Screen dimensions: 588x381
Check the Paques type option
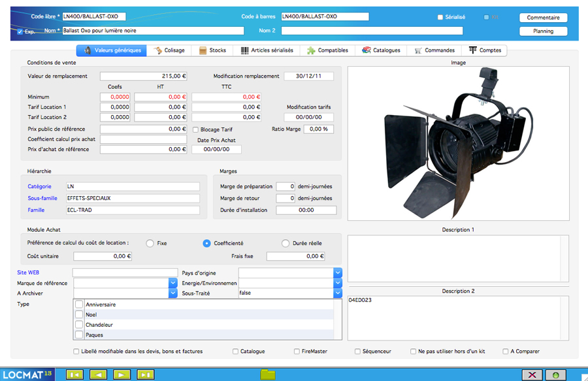point(79,335)
